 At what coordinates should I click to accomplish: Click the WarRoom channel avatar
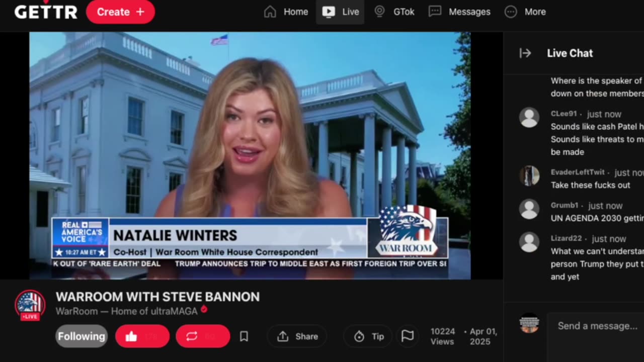(30, 305)
